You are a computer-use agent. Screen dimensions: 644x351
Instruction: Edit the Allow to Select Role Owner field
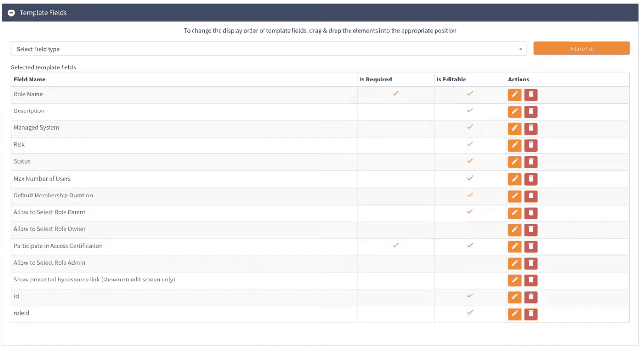(x=515, y=230)
